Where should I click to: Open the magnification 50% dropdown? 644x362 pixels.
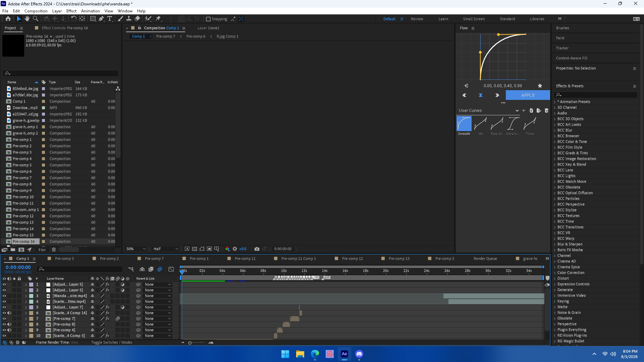click(136, 249)
